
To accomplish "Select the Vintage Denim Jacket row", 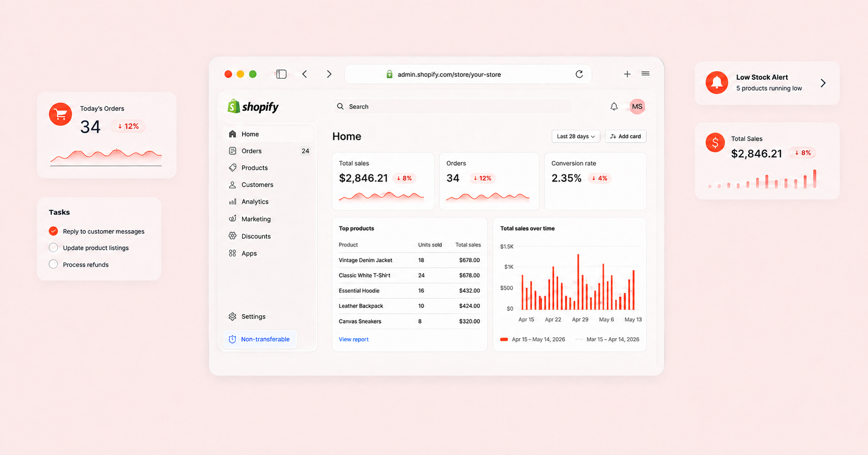I will click(409, 260).
